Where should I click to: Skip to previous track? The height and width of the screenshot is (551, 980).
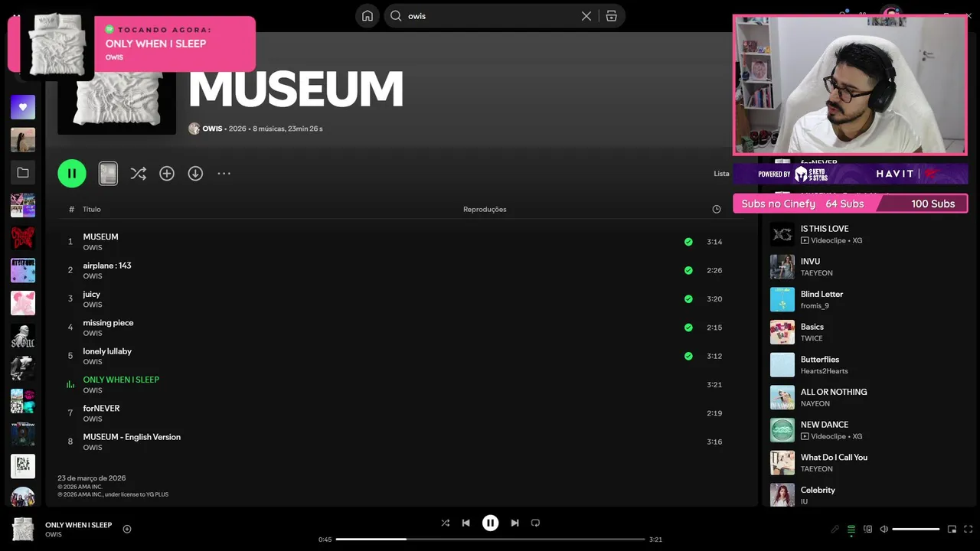(465, 523)
